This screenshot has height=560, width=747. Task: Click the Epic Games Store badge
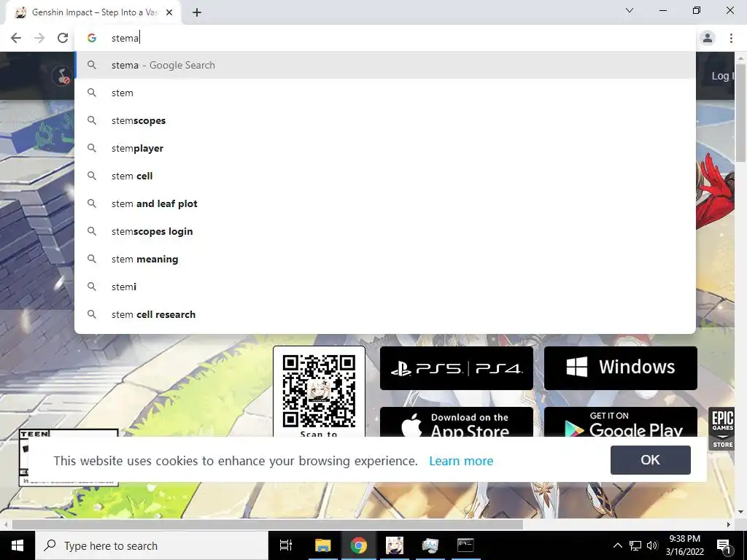(721, 429)
